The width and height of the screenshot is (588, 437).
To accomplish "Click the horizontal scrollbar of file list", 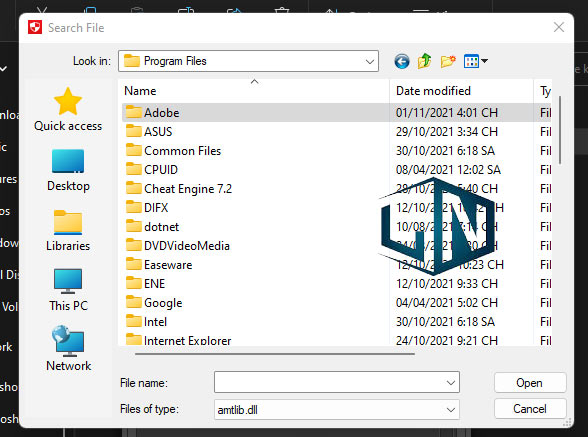I will [275, 353].
